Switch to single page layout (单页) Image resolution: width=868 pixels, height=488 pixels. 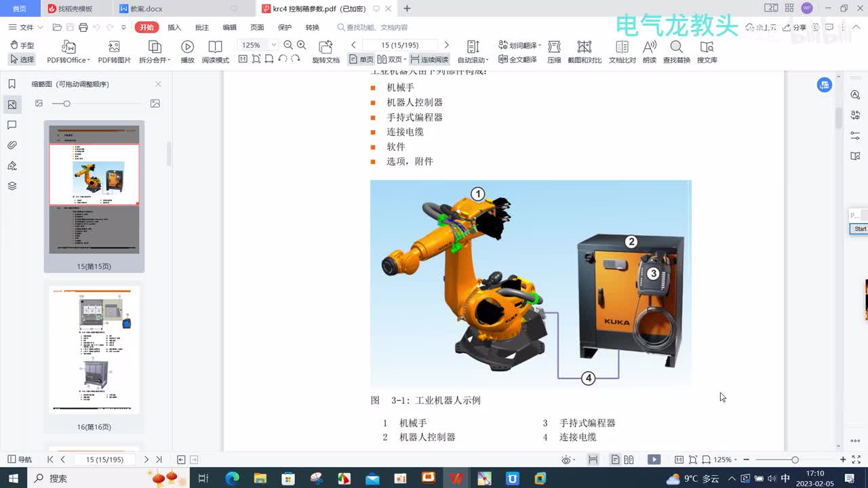tap(361, 60)
